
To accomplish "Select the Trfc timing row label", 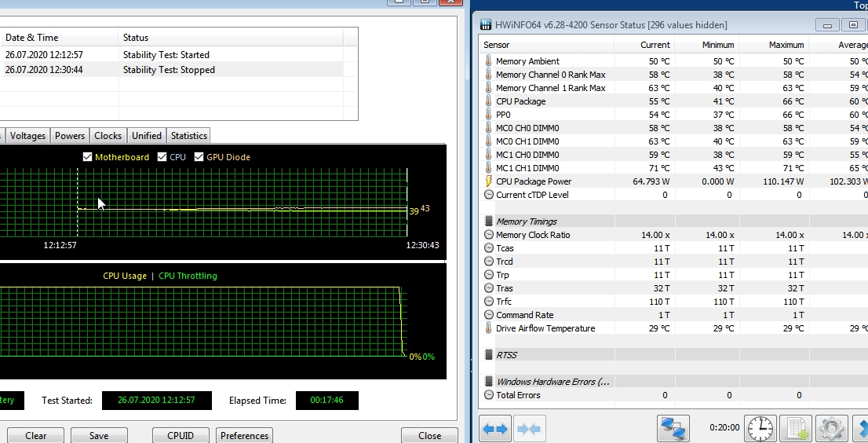I will point(504,302).
